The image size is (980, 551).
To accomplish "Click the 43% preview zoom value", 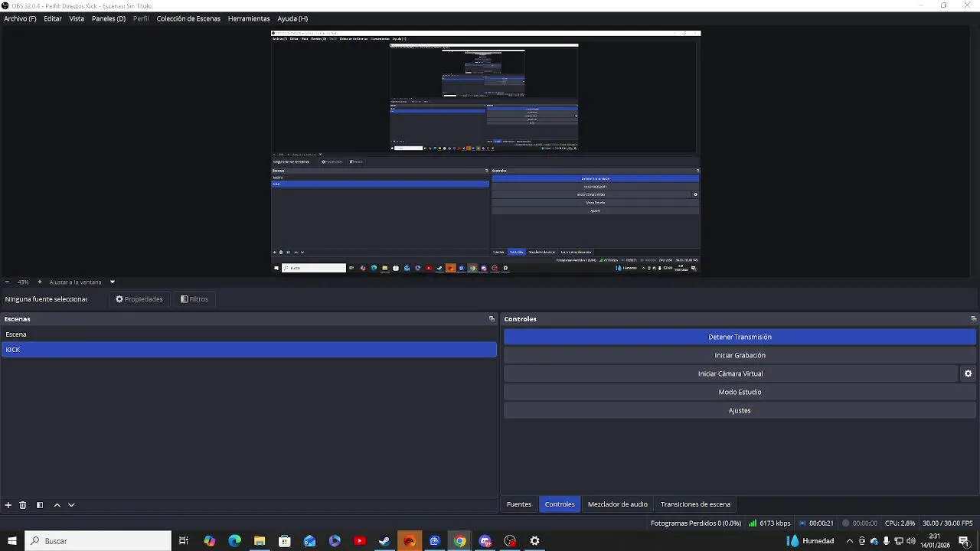I will pos(23,282).
